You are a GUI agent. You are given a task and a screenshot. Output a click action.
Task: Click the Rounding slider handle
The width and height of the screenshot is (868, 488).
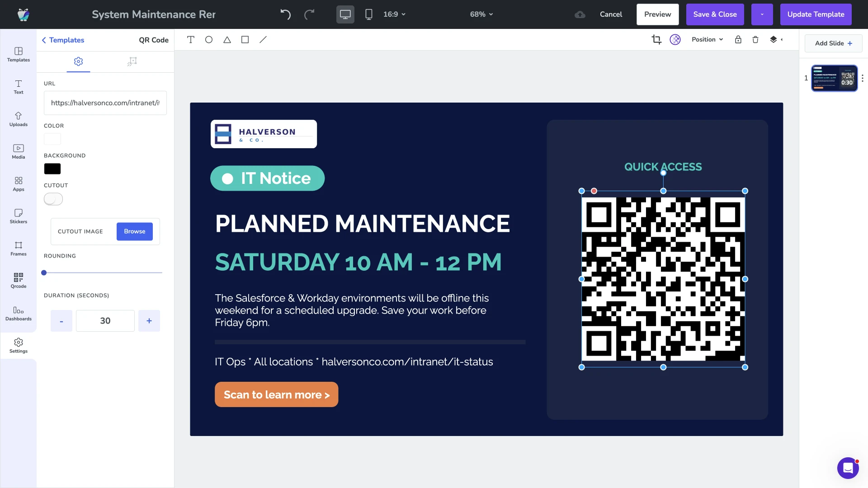pyautogui.click(x=44, y=273)
